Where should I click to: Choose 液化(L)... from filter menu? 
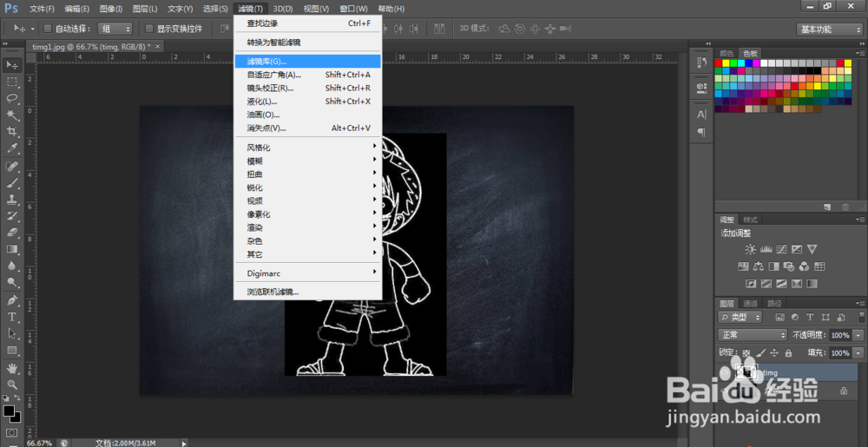[308, 102]
